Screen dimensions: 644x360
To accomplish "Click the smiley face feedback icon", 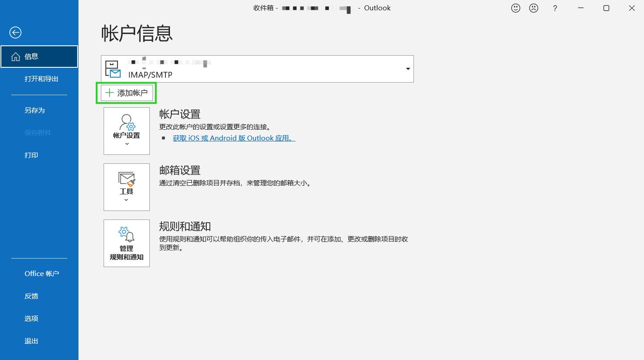I will click(516, 8).
